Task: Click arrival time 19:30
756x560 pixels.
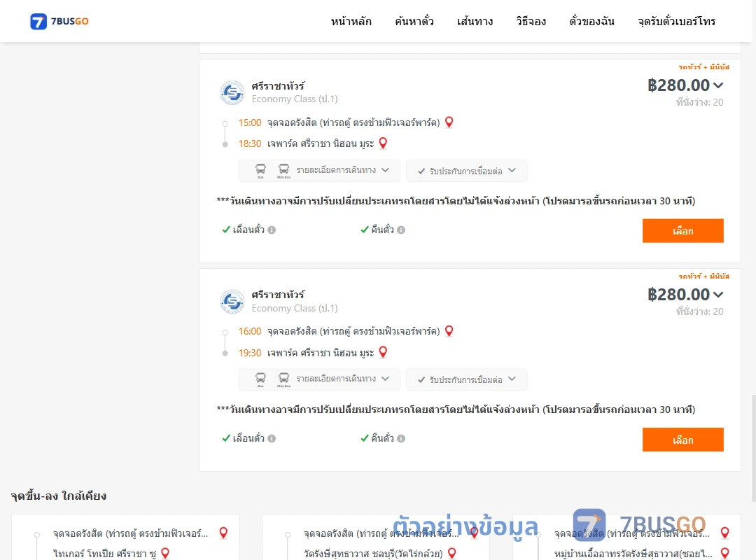Action: point(250,353)
